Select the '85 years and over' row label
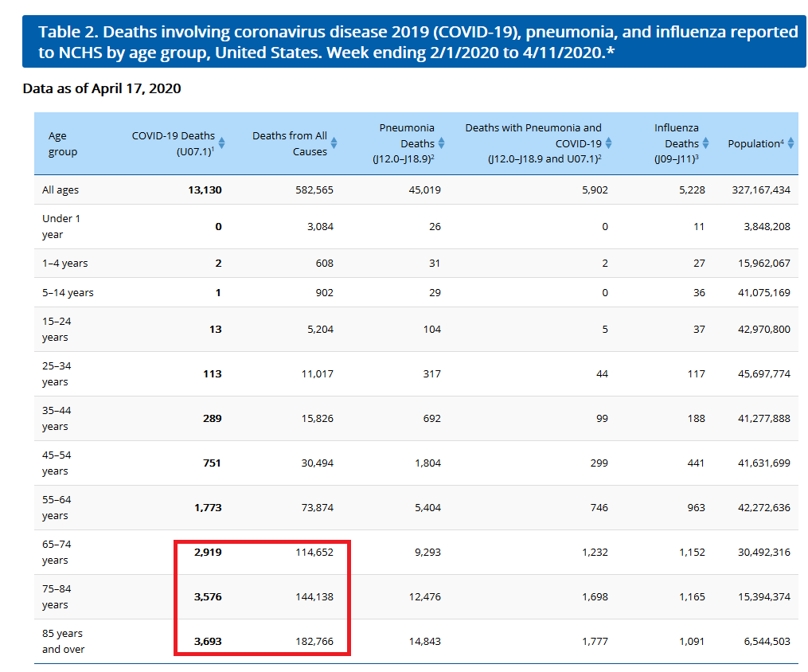808x672 pixels. click(63, 641)
